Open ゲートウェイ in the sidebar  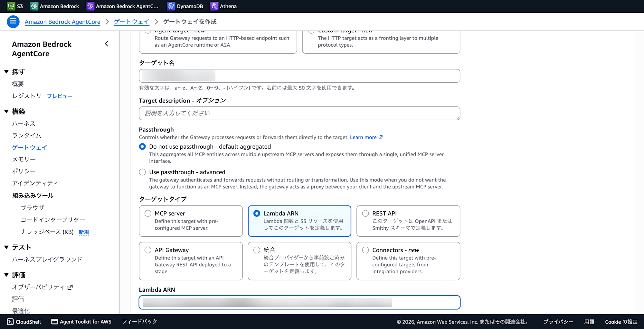[x=30, y=147]
